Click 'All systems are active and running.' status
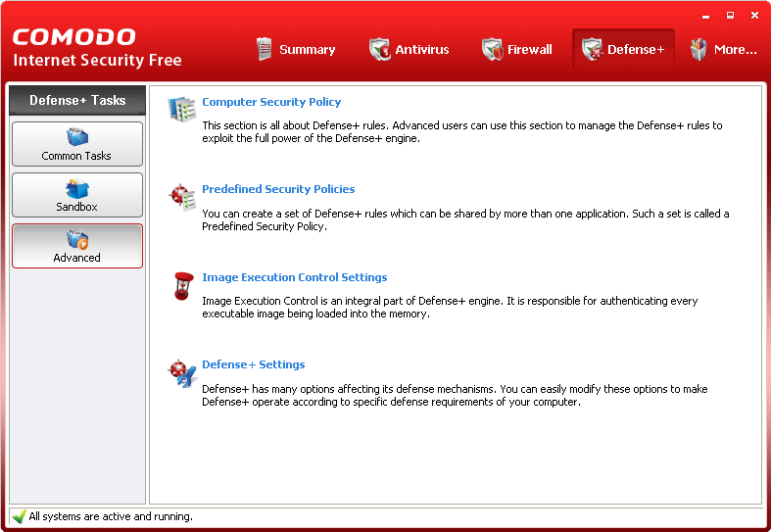Screen dimensions: 771x532 coord(111,516)
